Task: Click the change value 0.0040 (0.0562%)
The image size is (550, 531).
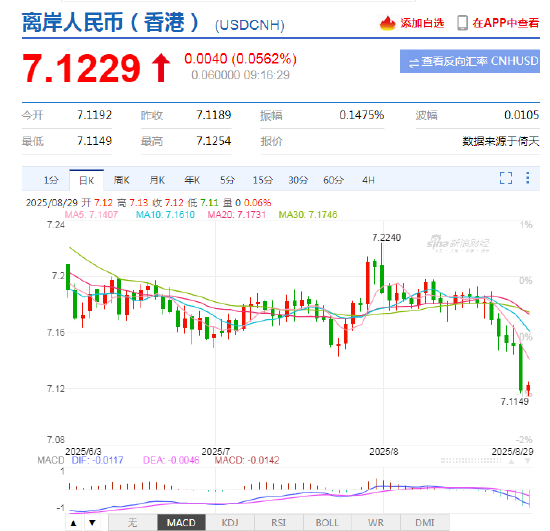Action: click(241, 59)
